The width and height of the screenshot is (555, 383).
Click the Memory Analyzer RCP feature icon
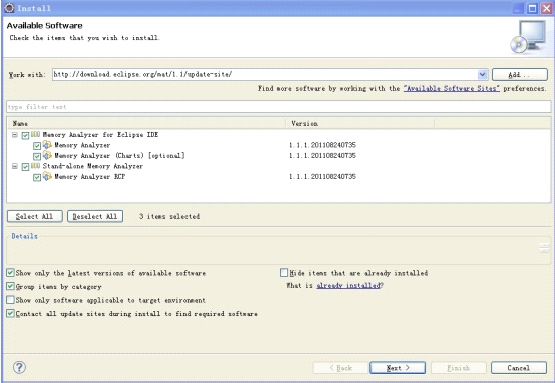[x=47, y=176]
